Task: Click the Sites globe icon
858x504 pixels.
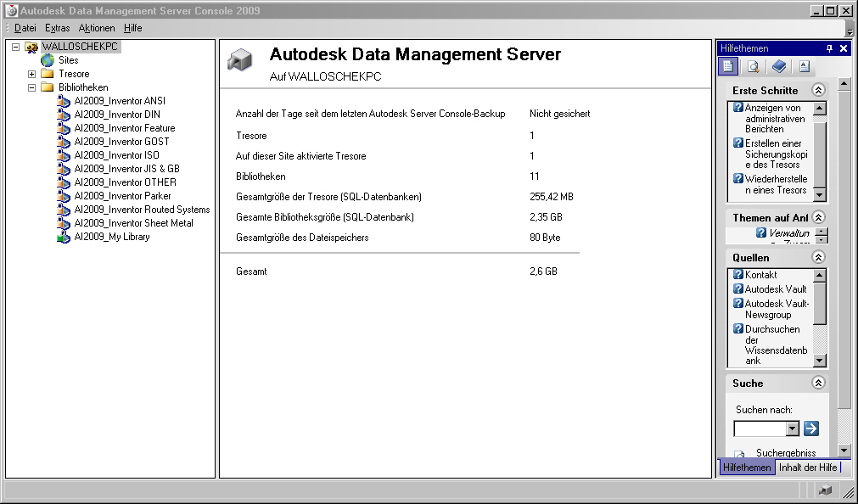Action: (x=48, y=60)
